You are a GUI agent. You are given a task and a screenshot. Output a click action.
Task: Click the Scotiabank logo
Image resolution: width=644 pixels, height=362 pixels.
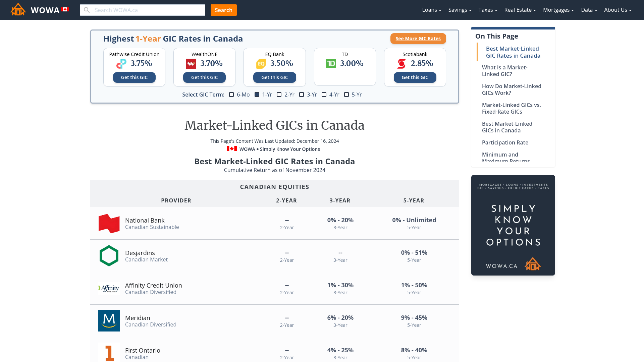pos(401,63)
